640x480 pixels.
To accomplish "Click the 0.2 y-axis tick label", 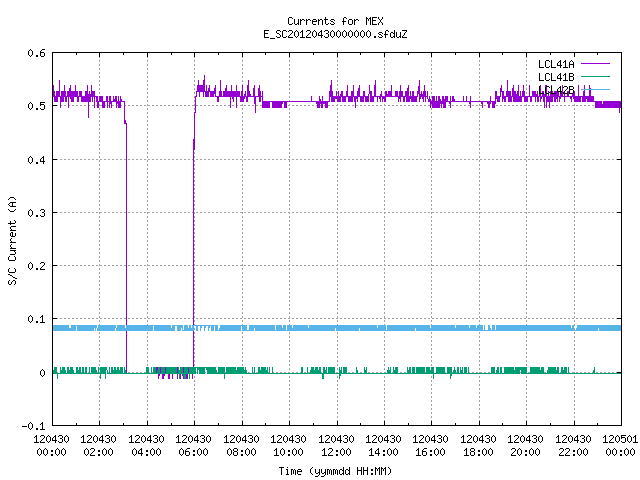I will tap(36, 266).
